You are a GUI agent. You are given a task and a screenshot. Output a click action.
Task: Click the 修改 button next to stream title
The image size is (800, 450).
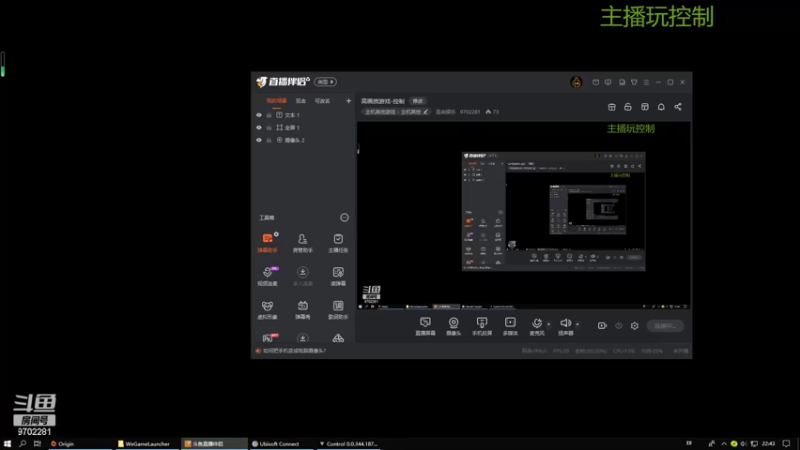(418, 101)
